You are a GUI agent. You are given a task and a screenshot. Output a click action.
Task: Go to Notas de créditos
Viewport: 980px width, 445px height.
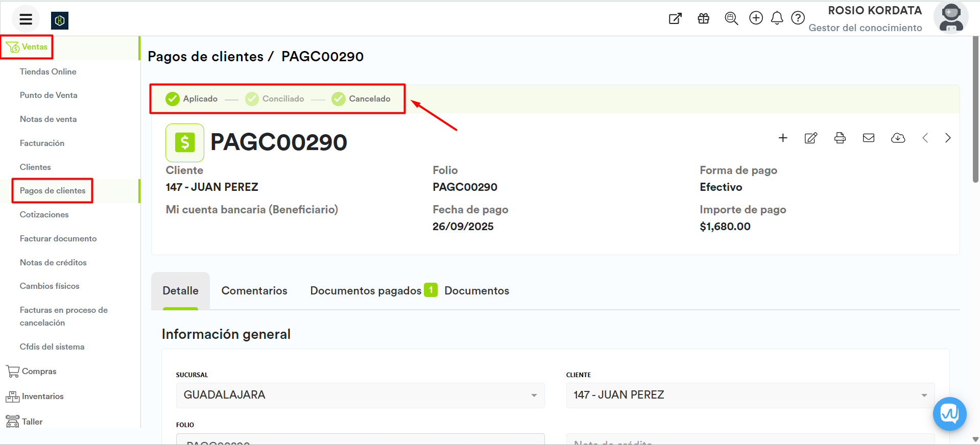pyautogui.click(x=53, y=263)
